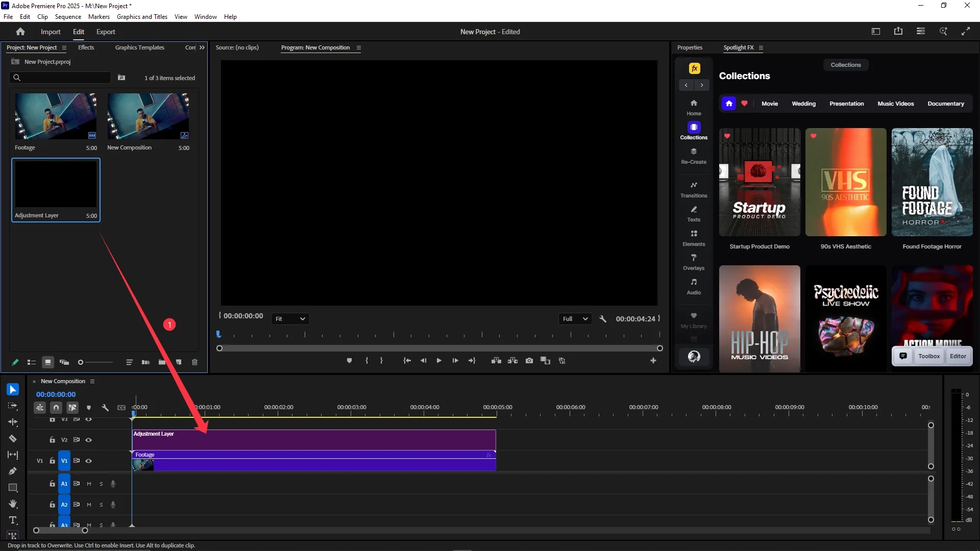The height and width of the screenshot is (551, 980).
Task: Step forward one frame
Action: [455, 361]
